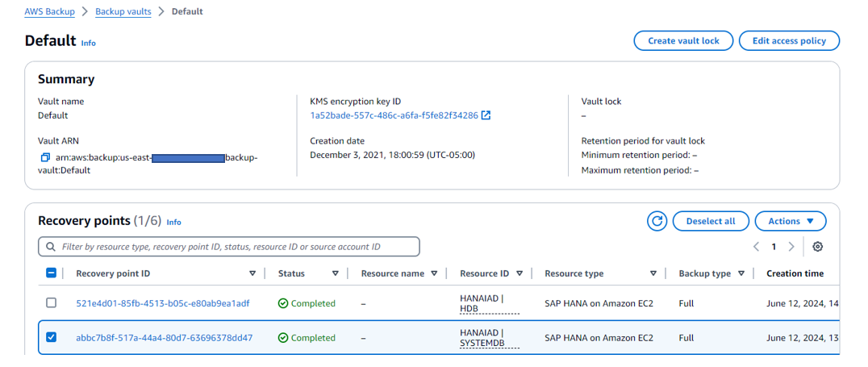
Task: Toggle the select-all header checkbox
Action: point(51,273)
